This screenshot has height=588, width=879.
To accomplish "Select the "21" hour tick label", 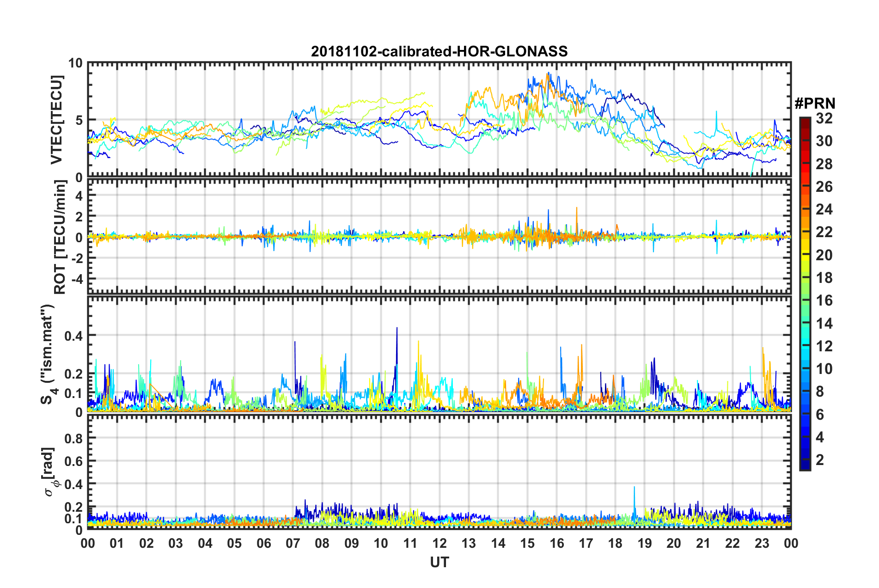I will point(703,544).
